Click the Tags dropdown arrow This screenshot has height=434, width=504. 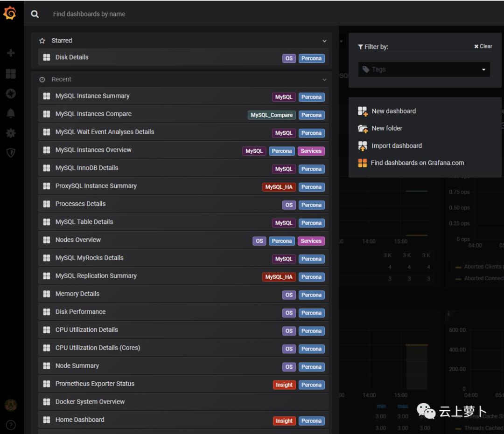(x=483, y=69)
